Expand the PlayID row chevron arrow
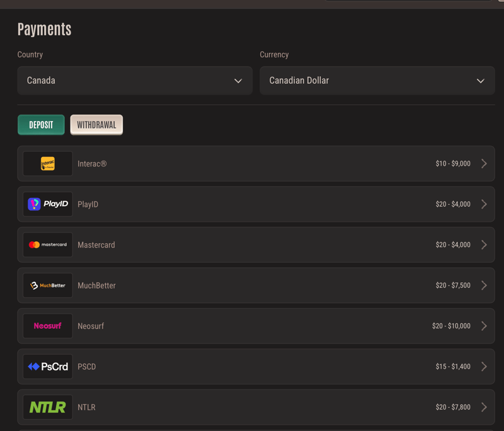Viewport: 504px width, 431px height. coord(484,204)
